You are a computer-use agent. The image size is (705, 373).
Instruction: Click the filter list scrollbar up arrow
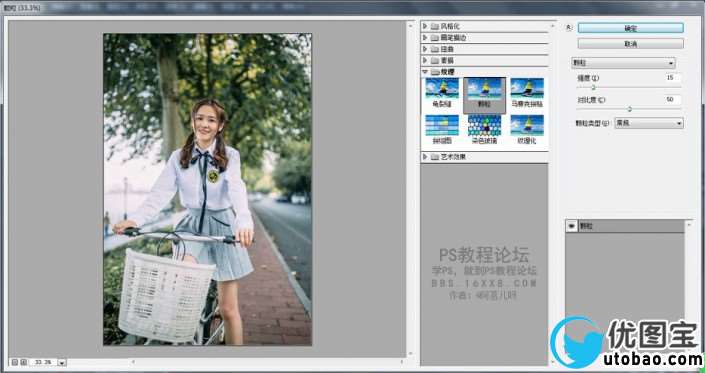point(553,26)
